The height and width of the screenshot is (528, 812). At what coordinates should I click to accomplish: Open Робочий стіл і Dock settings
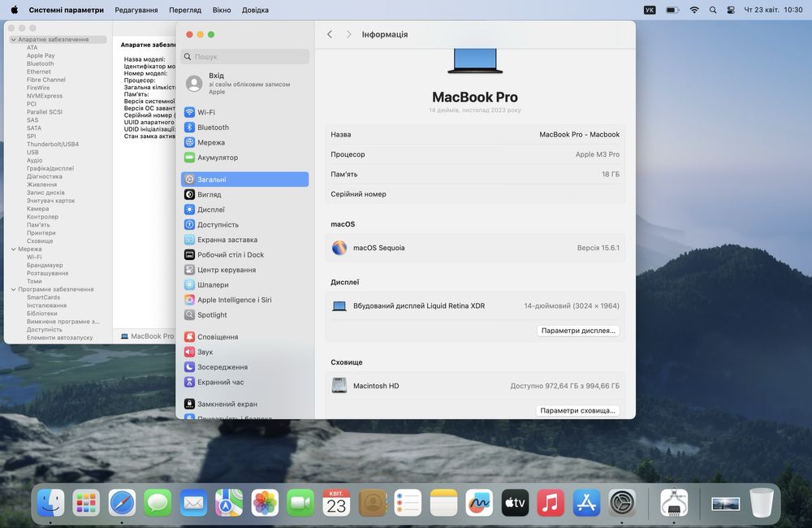point(245,254)
